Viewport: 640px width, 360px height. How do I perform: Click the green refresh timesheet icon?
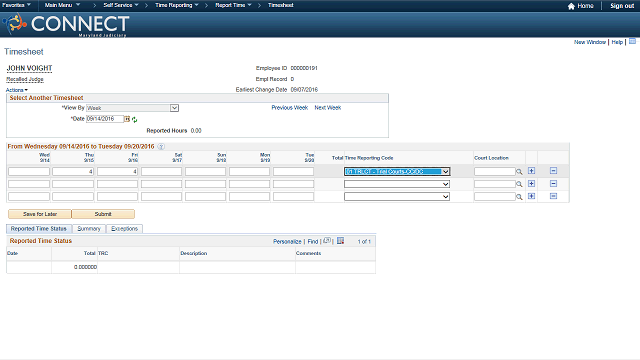click(134, 120)
